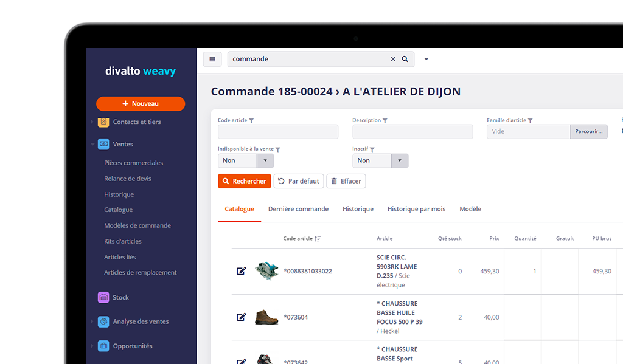Click the Indisponible à la vente filter icon

tap(278, 149)
